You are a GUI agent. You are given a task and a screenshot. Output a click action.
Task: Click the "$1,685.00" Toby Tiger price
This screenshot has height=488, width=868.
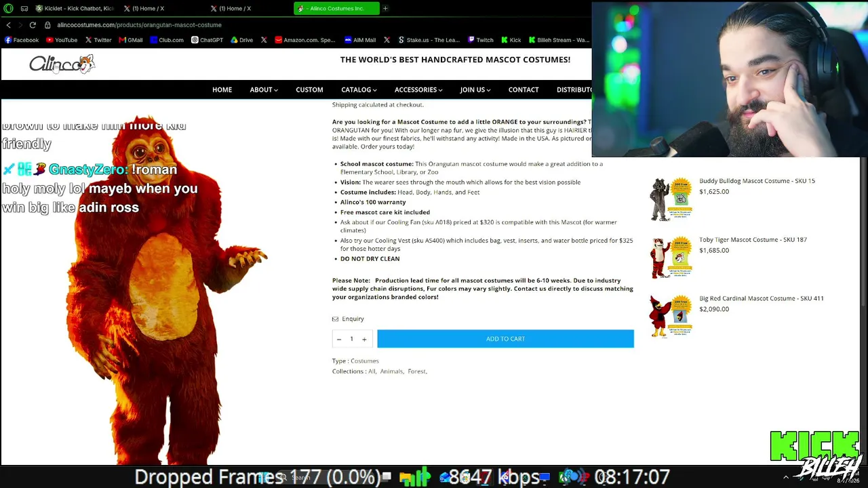(714, 251)
